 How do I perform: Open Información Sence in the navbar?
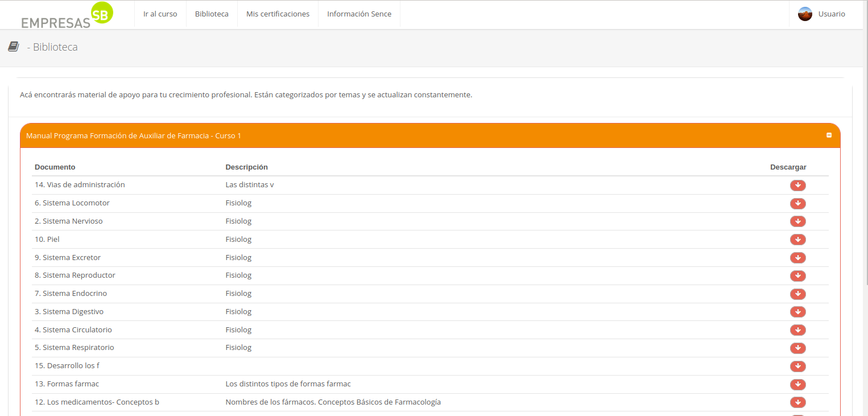pos(359,14)
